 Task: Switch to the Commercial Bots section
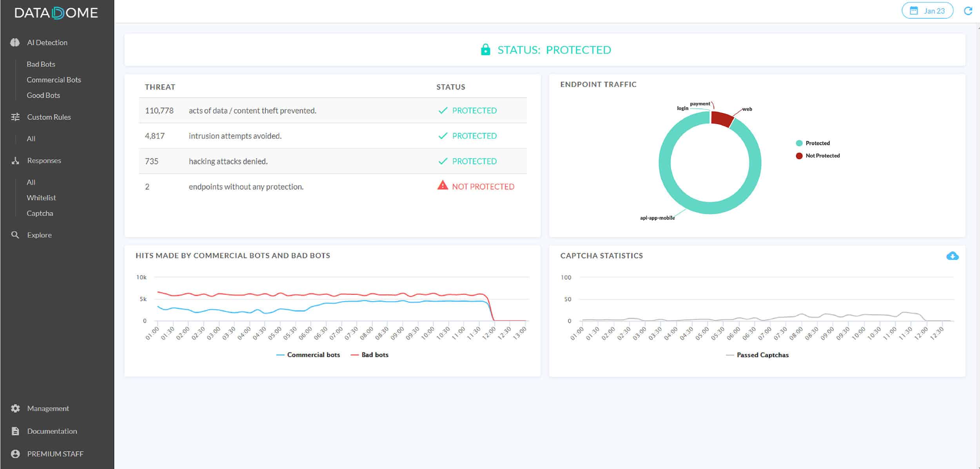coord(54,80)
